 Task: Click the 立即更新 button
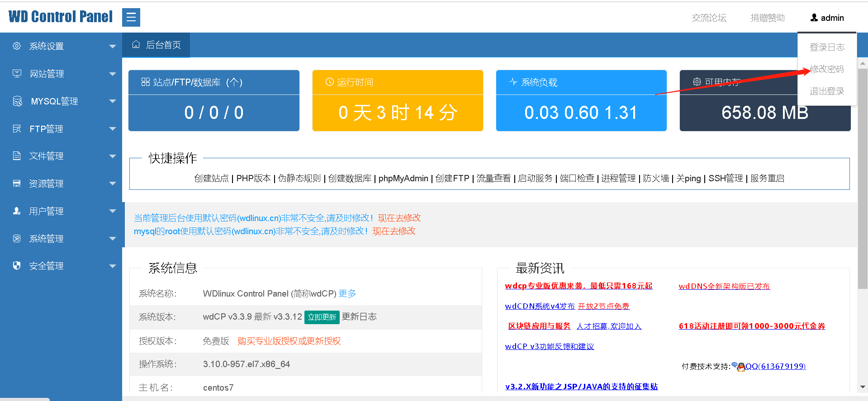coord(322,317)
